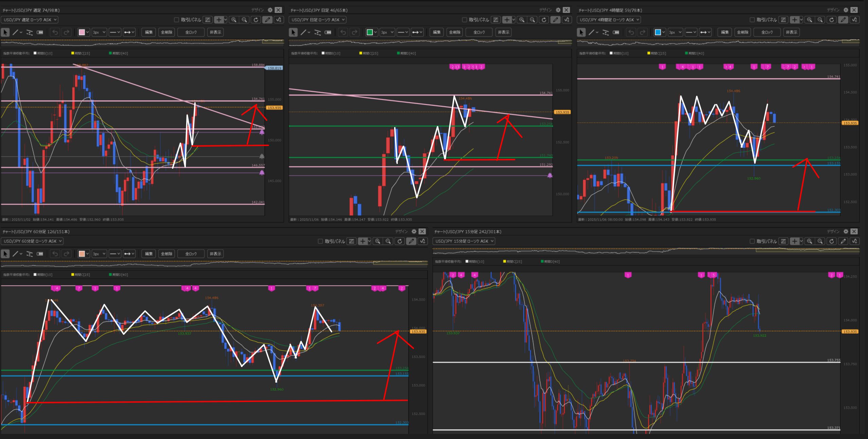Image resolution: width=868 pixels, height=439 pixels.
Task: Click the add-indicator wave icon on weekly chart
Action: 279,20
